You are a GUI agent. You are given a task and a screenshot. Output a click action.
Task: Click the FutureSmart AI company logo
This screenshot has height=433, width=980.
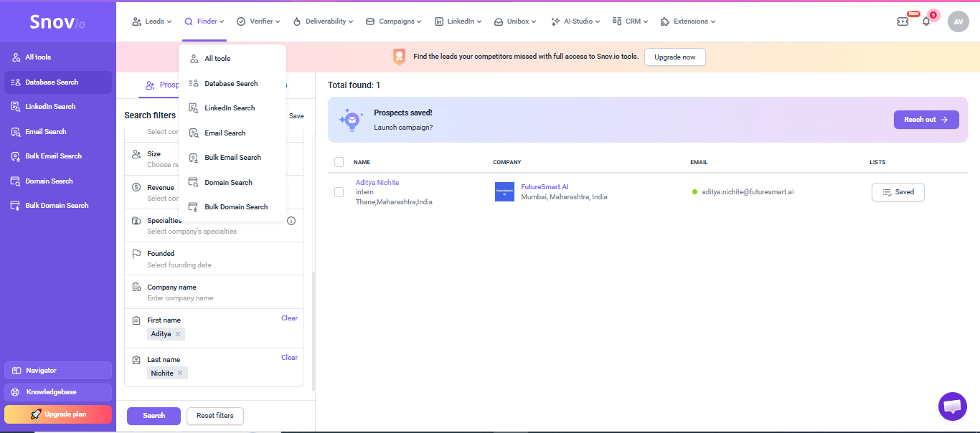click(504, 191)
